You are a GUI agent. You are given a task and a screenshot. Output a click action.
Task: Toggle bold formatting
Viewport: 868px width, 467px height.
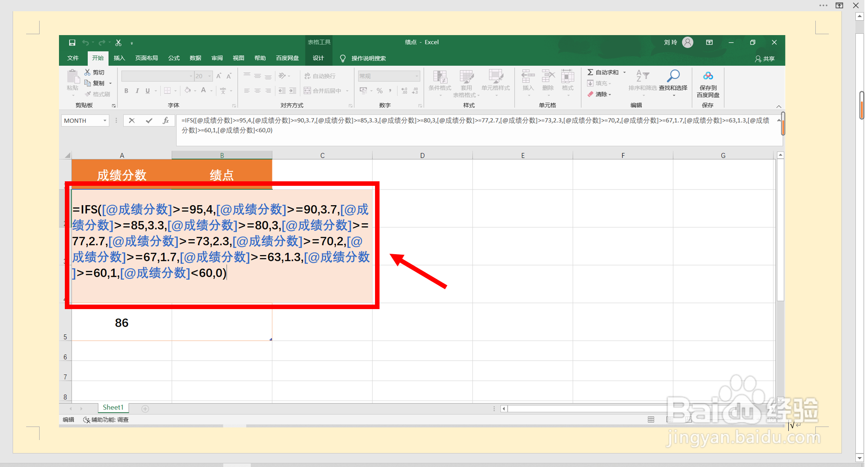pos(126,90)
